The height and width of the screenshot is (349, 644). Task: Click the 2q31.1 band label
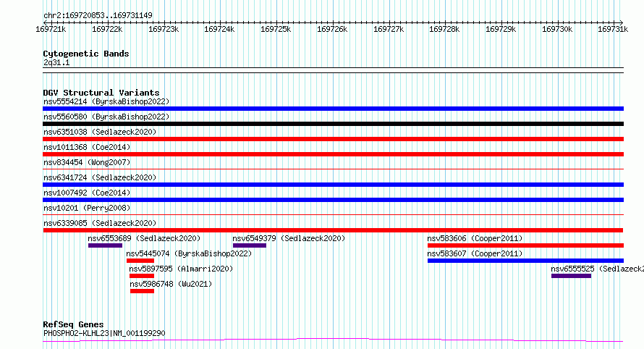[x=56, y=62]
